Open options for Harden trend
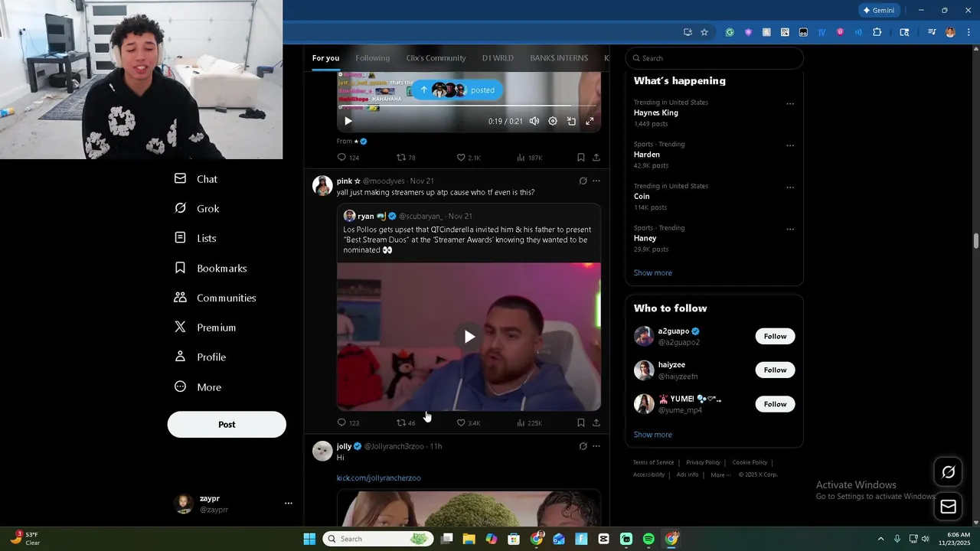 coord(790,145)
